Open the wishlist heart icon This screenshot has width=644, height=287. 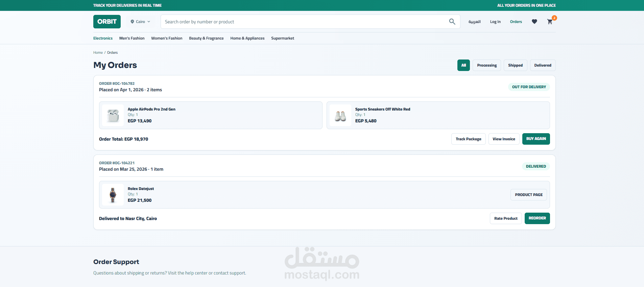(x=534, y=22)
